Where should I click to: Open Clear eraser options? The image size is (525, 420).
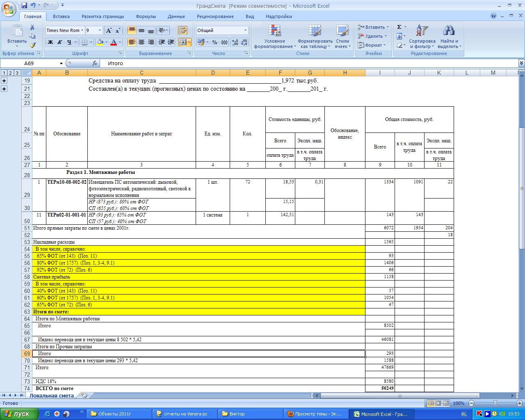399,45
